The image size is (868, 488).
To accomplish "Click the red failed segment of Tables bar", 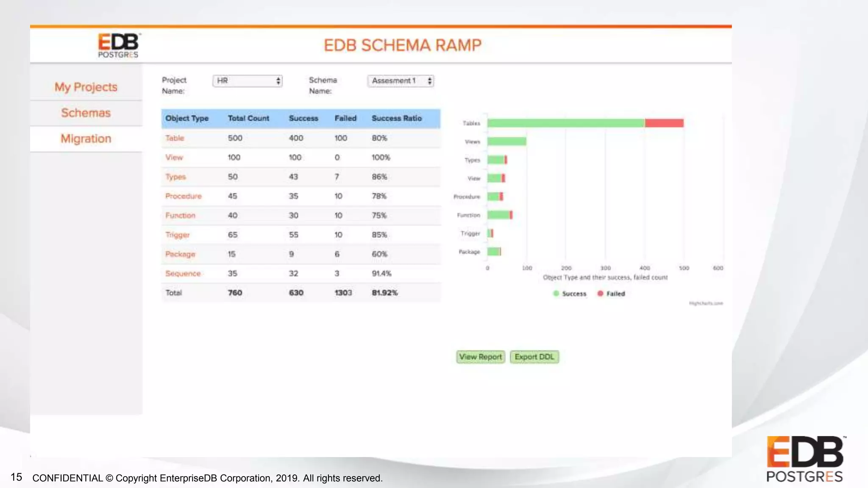I will tap(664, 123).
